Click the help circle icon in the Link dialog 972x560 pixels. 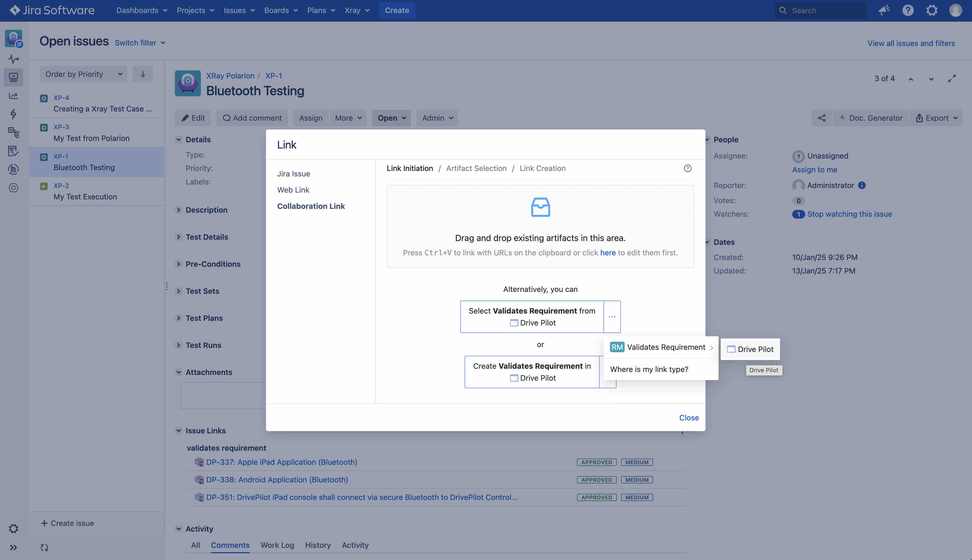tap(688, 169)
